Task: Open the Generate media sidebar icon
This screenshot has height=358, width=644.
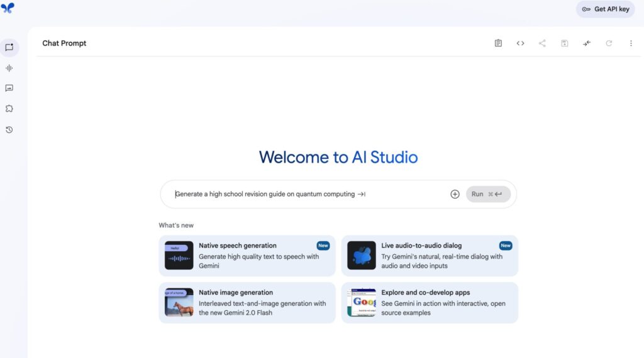Action: coord(9,88)
